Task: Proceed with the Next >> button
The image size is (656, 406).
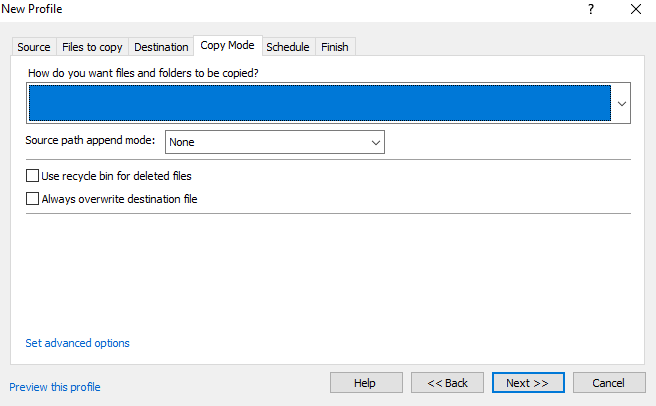Action: tap(528, 383)
